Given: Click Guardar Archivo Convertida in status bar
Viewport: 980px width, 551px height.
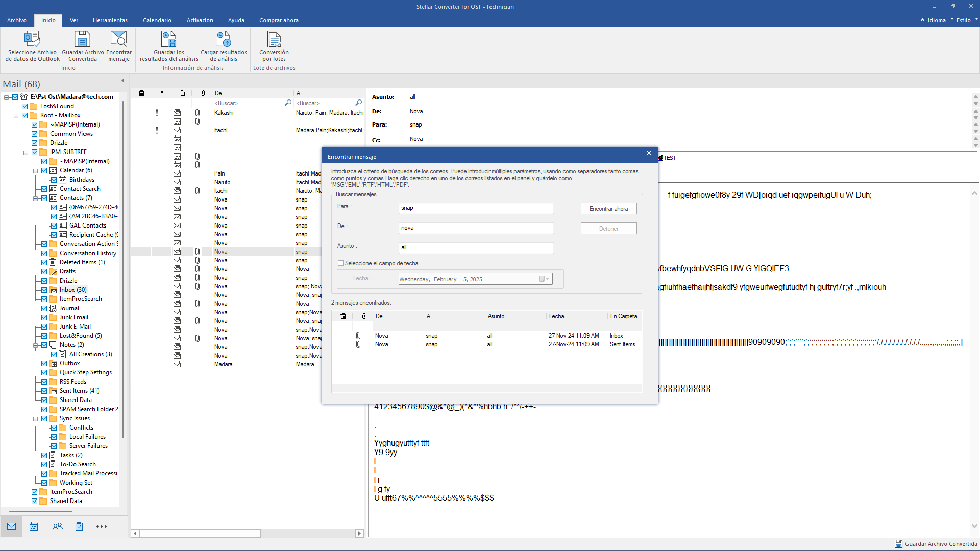Looking at the screenshot, I should pos(936,544).
